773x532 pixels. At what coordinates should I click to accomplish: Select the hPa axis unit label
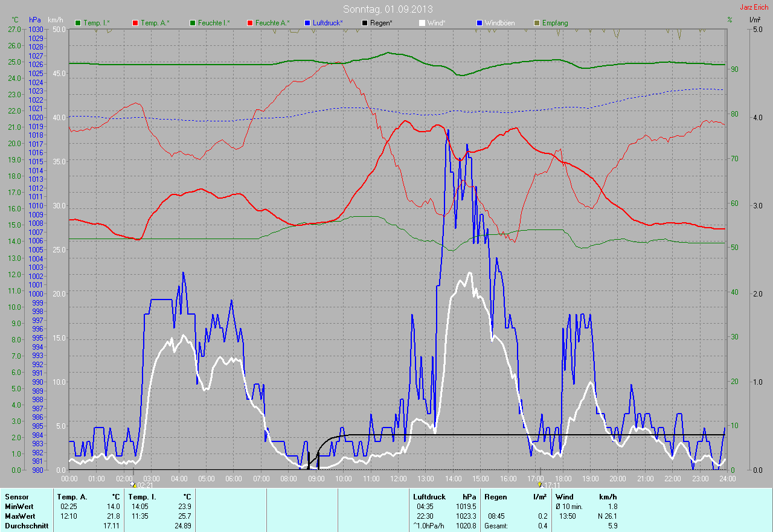[35, 20]
